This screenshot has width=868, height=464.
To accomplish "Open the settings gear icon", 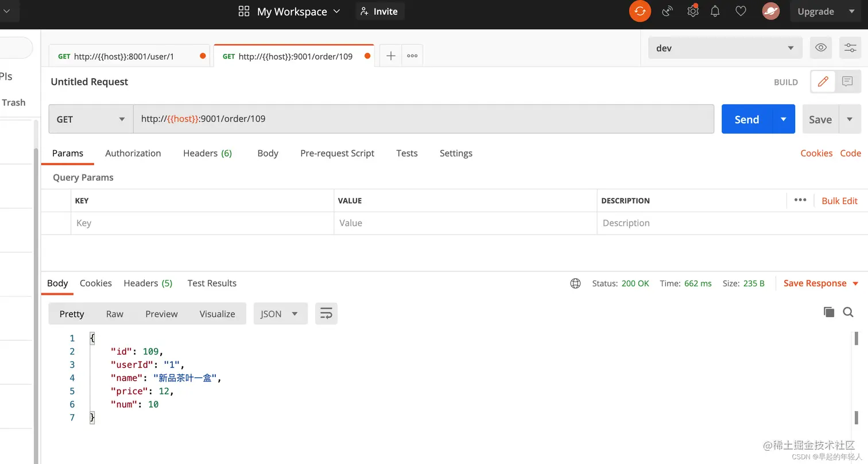I will click(x=693, y=11).
